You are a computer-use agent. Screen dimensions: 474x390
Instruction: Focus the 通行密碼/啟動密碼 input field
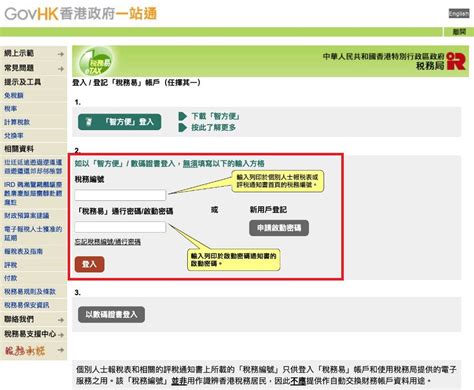(x=120, y=227)
